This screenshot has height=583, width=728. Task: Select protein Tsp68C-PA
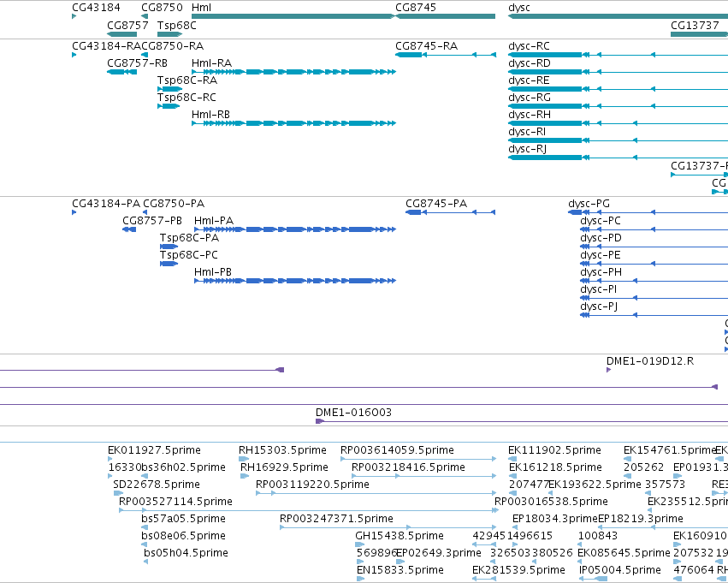(189, 238)
